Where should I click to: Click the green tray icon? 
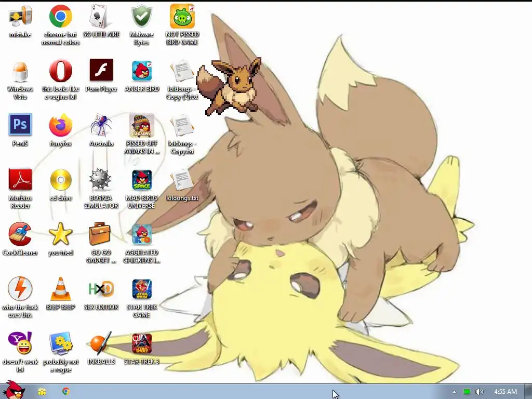click(467, 392)
